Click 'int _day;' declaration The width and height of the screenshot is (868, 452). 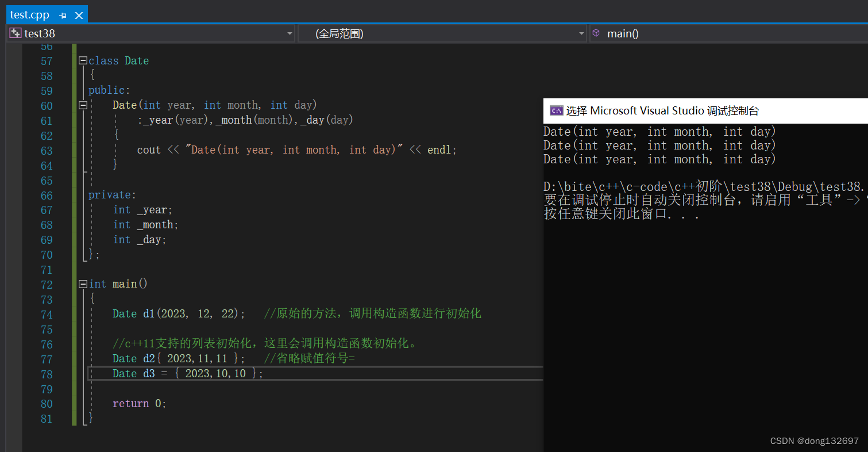coord(140,240)
